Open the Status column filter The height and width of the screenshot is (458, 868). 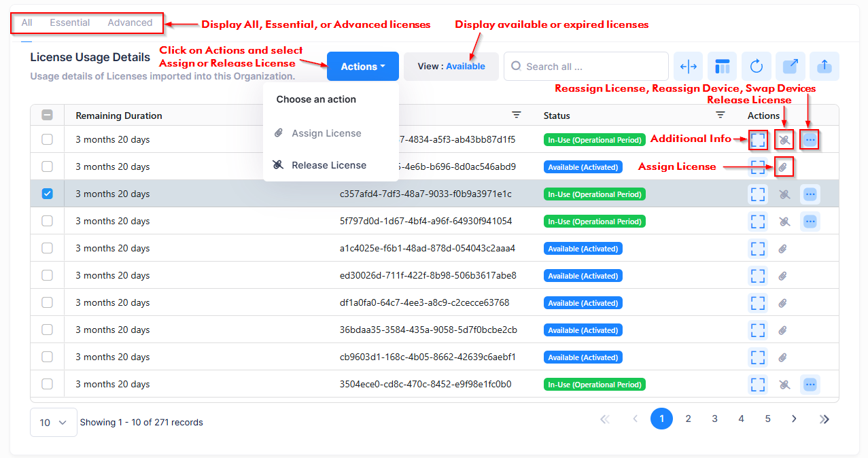[x=721, y=116]
